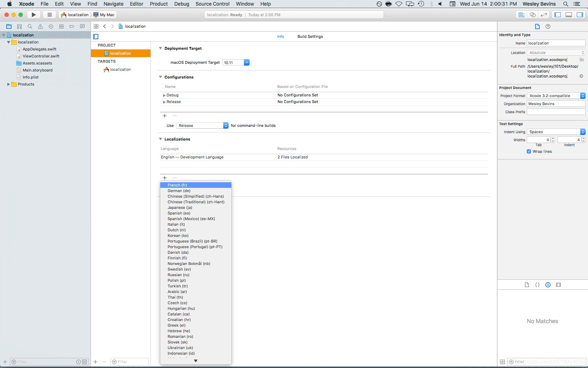Go back in editor history
This screenshot has height=368, width=588.
click(104, 26)
